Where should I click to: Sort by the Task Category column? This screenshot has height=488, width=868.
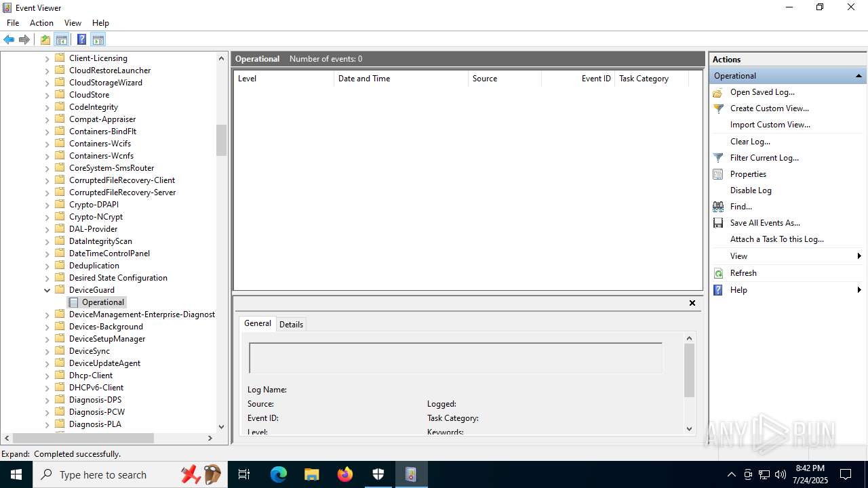pos(651,79)
